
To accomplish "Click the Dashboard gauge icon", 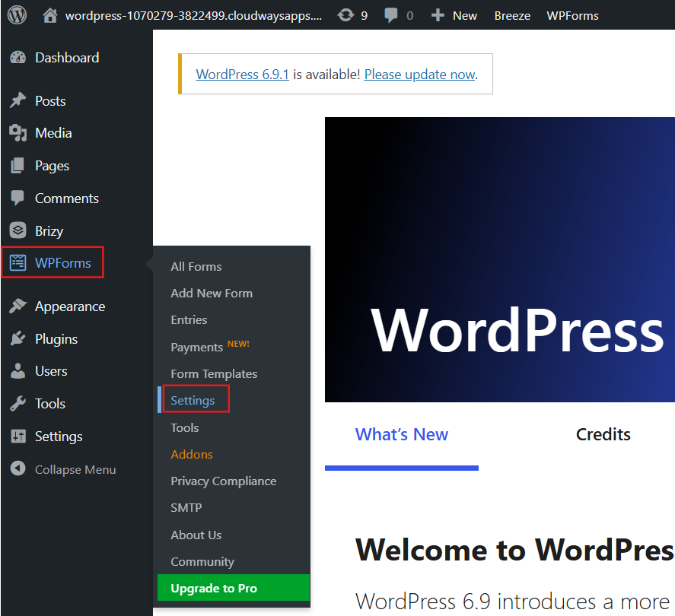I will pos(18,57).
